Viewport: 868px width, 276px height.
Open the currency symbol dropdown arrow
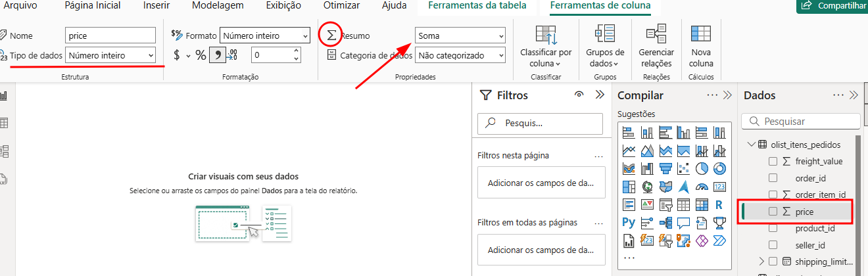point(188,56)
